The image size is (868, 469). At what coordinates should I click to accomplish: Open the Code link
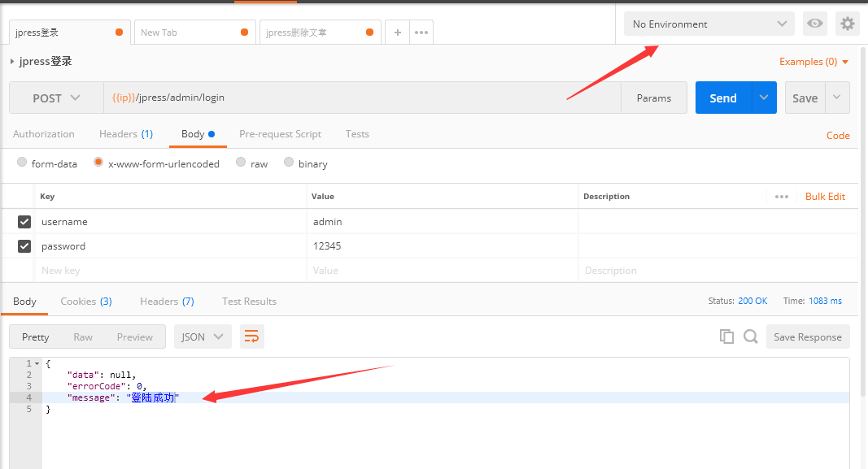(838, 136)
